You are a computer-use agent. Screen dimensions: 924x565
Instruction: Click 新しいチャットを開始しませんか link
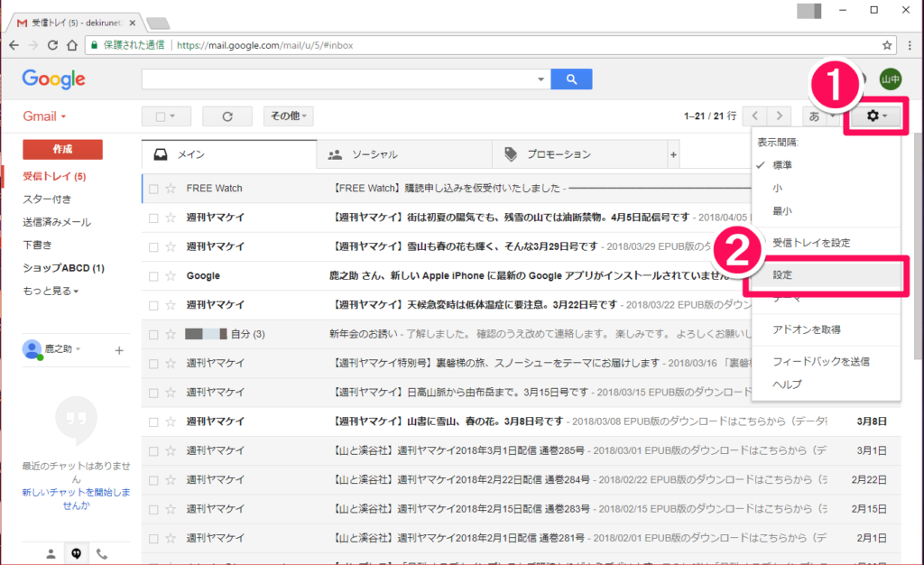[76, 498]
